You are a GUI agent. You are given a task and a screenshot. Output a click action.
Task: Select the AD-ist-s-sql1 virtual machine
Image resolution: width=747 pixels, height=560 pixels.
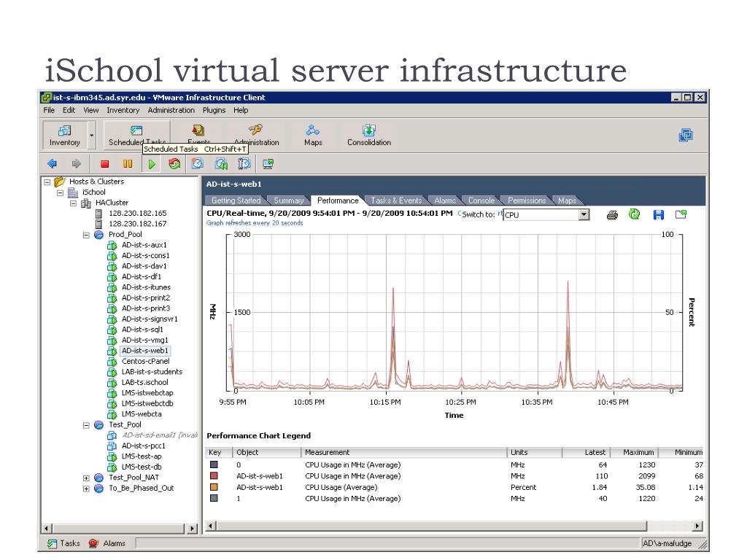pyautogui.click(x=142, y=330)
